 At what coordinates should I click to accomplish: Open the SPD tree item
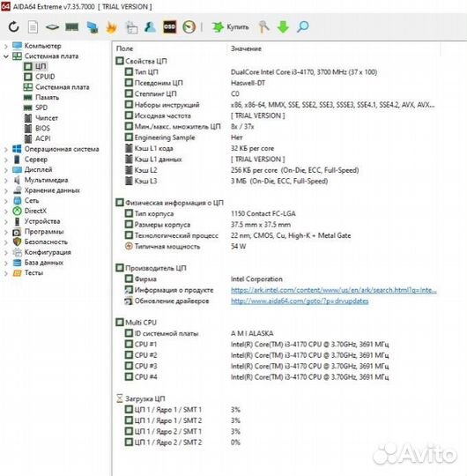41,108
